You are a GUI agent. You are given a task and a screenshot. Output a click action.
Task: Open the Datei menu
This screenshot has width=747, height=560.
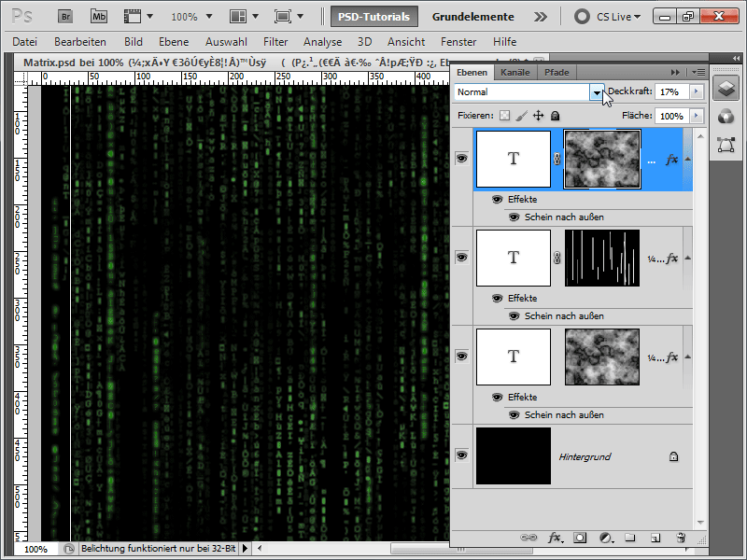click(x=25, y=42)
